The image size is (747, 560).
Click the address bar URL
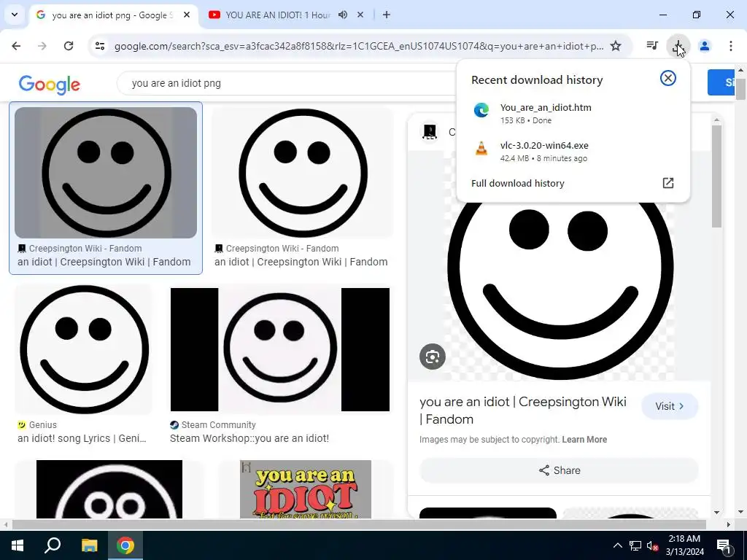(x=358, y=46)
